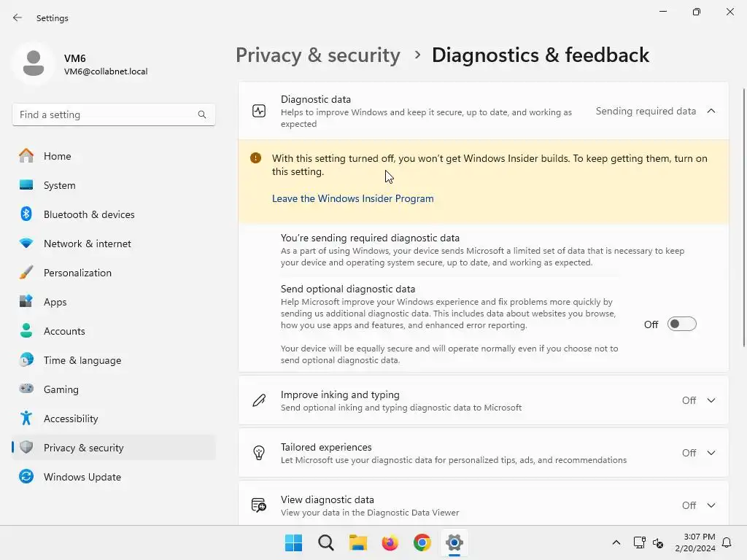Viewport: 747px width, 560px height.
Task: Open Personalization via its paintbrush icon
Action: coord(26,273)
